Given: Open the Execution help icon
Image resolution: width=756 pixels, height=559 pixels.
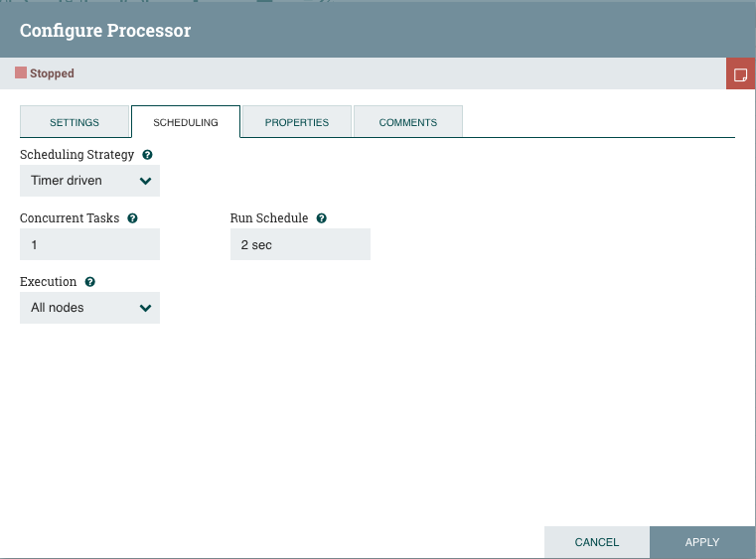Looking at the screenshot, I should click(89, 282).
